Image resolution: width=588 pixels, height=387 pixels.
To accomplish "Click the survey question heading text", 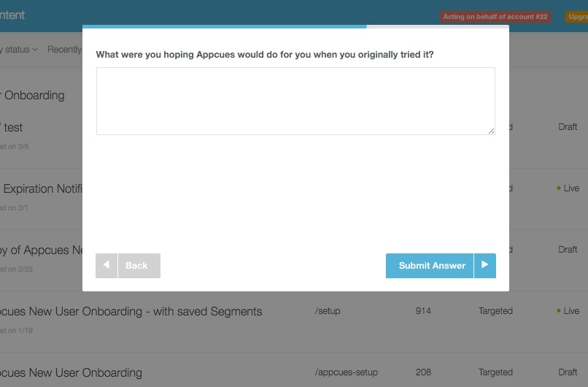I will point(265,55).
